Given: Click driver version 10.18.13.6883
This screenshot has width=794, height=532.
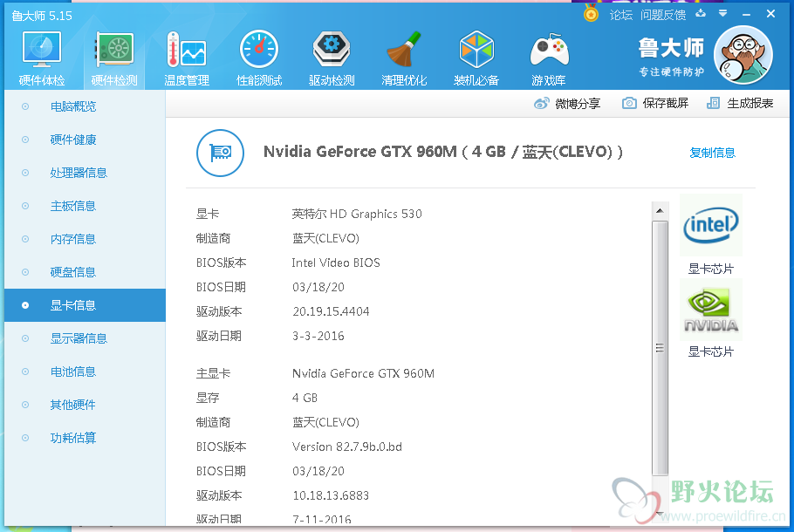Looking at the screenshot, I should [331, 495].
